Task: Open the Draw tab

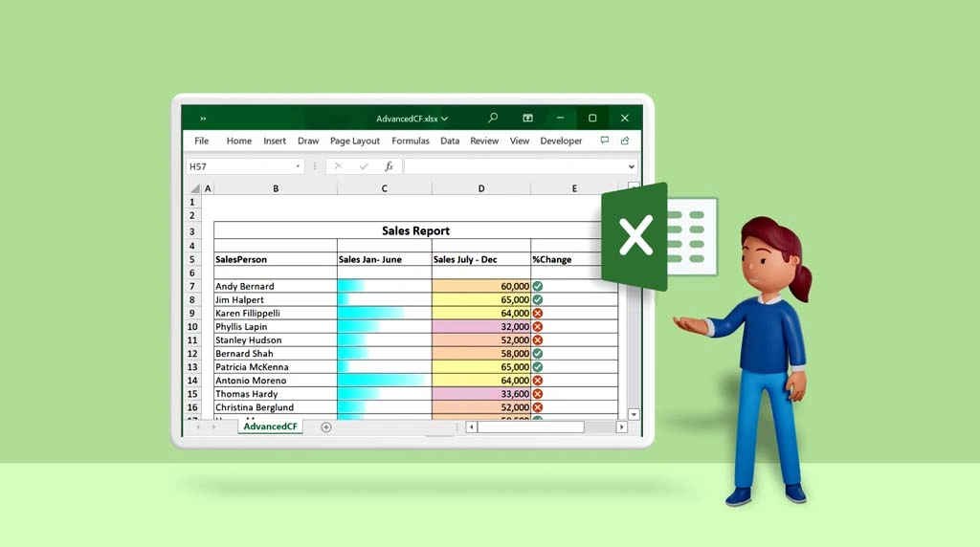Action: pos(308,141)
